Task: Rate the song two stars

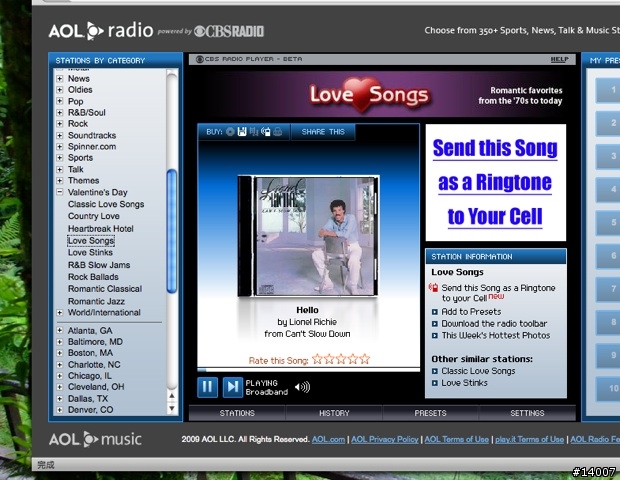Action: (x=329, y=359)
